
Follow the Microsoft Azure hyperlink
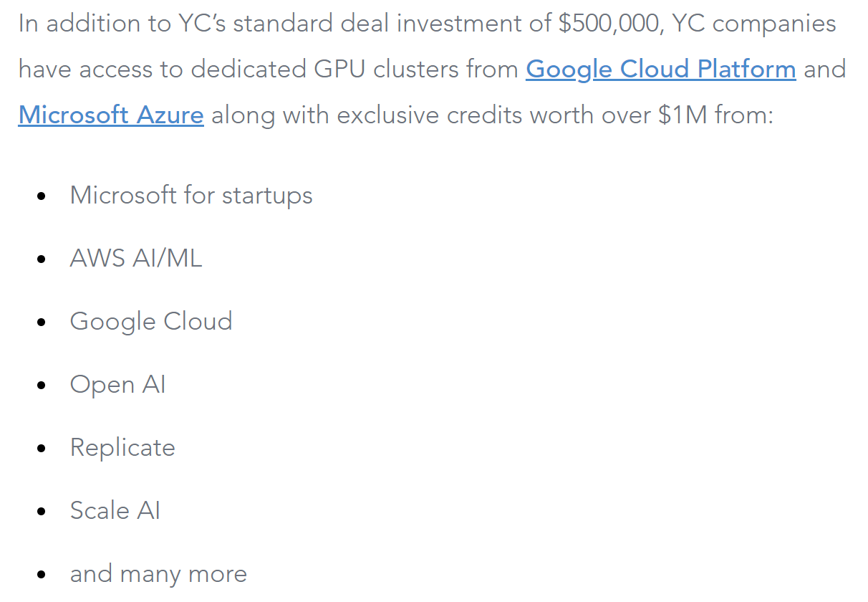pyautogui.click(x=111, y=115)
